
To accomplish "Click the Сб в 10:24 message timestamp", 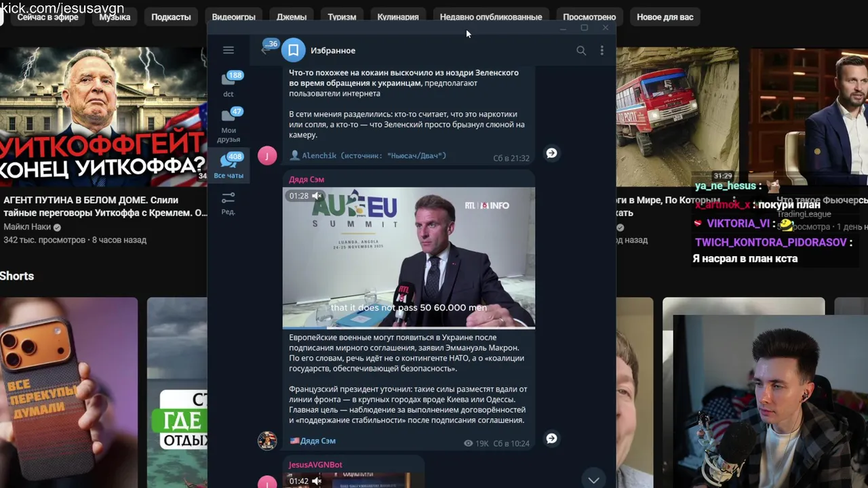I will click(511, 443).
